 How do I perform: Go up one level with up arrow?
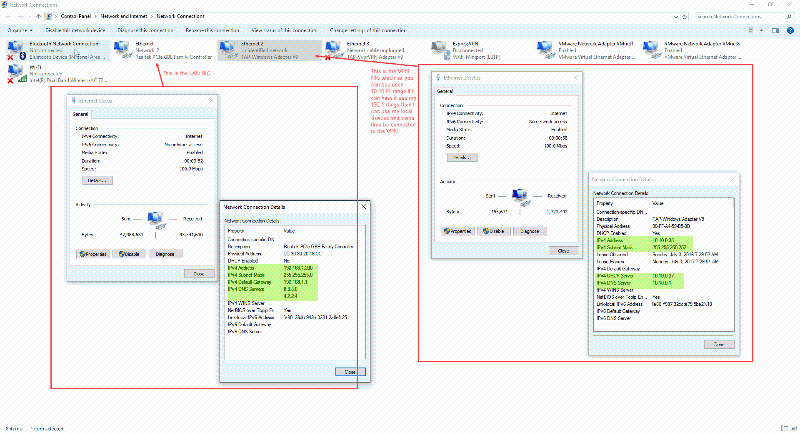(x=38, y=16)
